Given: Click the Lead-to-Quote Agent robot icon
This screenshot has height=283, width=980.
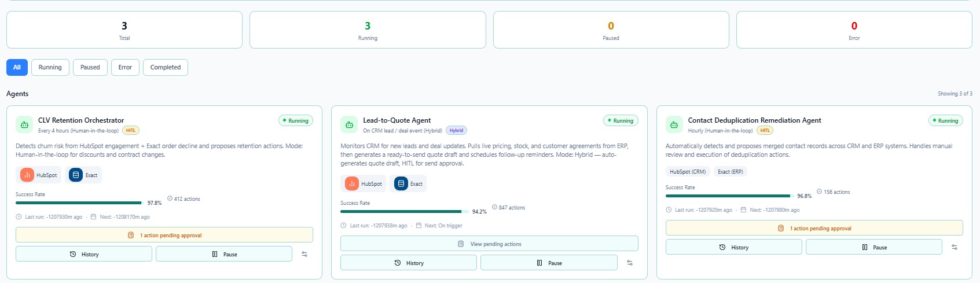Looking at the screenshot, I should click(x=349, y=124).
